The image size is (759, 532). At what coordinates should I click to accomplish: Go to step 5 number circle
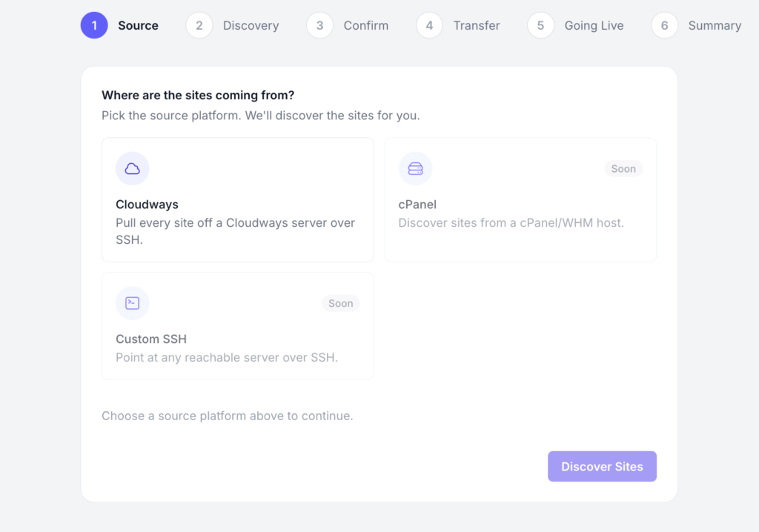pyautogui.click(x=540, y=25)
